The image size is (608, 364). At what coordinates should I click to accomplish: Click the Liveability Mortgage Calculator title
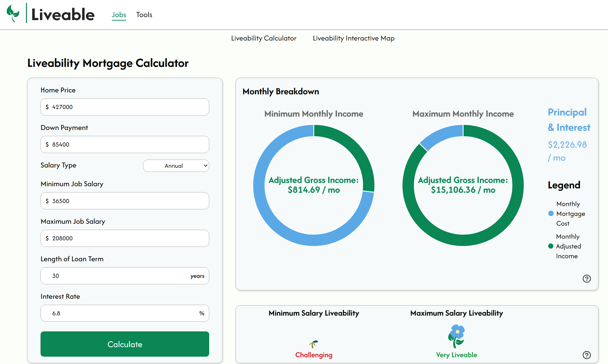(108, 63)
